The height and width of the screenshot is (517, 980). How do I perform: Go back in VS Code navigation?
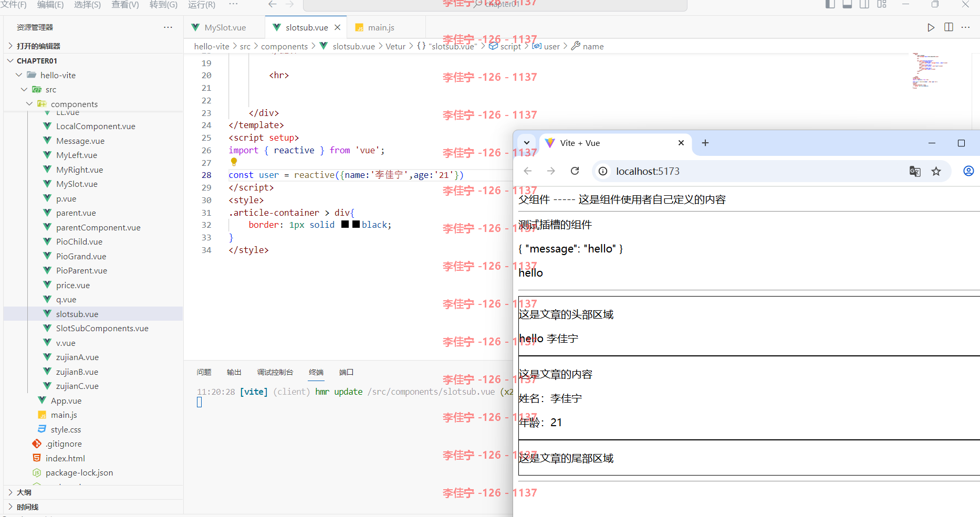pos(272,4)
